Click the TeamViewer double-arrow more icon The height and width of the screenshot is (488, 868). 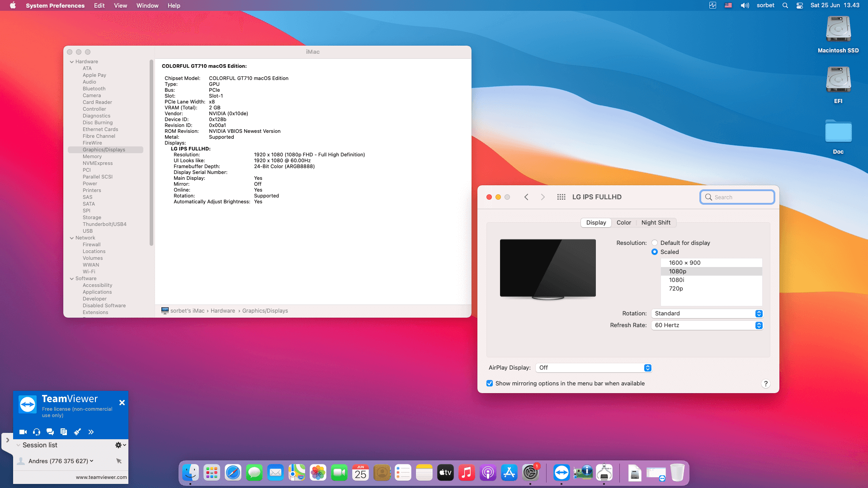pyautogui.click(x=91, y=432)
